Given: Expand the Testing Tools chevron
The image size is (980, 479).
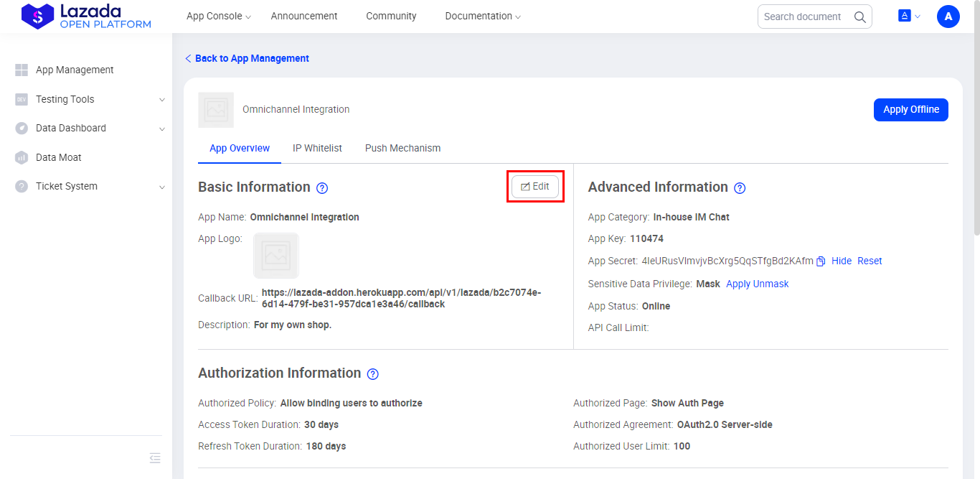Looking at the screenshot, I should tap(162, 100).
